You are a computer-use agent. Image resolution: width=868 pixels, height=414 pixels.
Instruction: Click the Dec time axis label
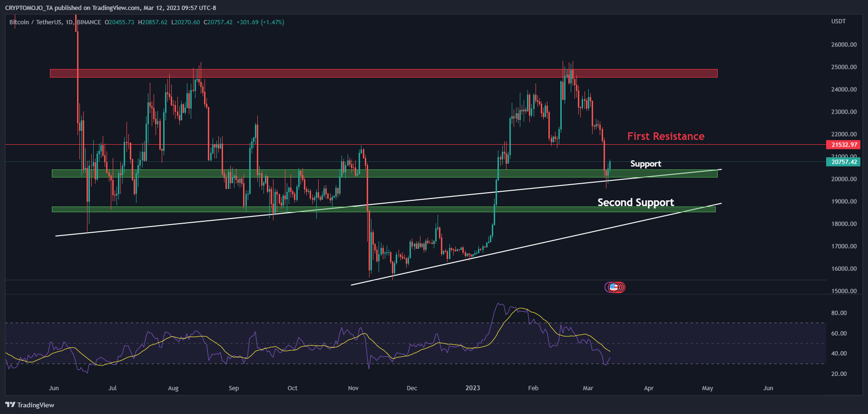pyautogui.click(x=412, y=388)
